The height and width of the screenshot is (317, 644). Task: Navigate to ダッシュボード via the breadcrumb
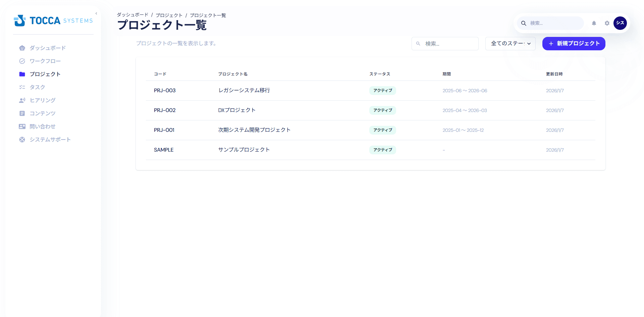point(132,15)
